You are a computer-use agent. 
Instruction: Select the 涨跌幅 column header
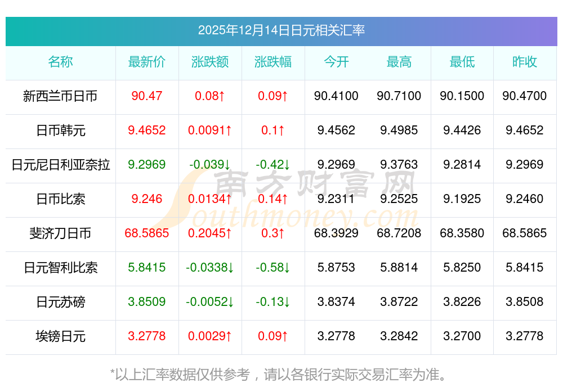tap(273, 62)
